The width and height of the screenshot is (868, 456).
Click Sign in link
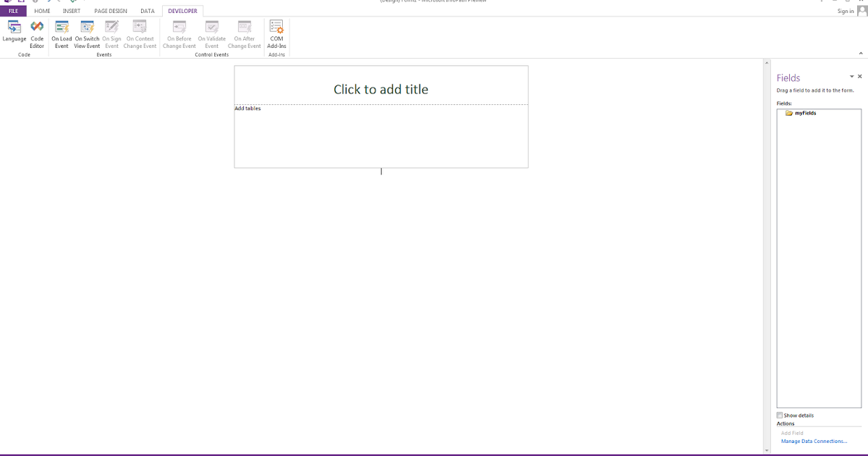(x=846, y=11)
